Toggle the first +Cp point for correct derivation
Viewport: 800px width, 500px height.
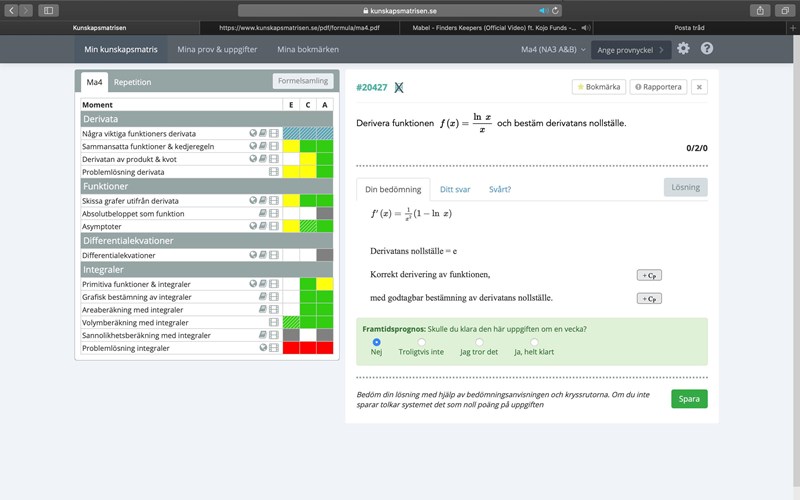pyautogui.click(x=649, y=275)
